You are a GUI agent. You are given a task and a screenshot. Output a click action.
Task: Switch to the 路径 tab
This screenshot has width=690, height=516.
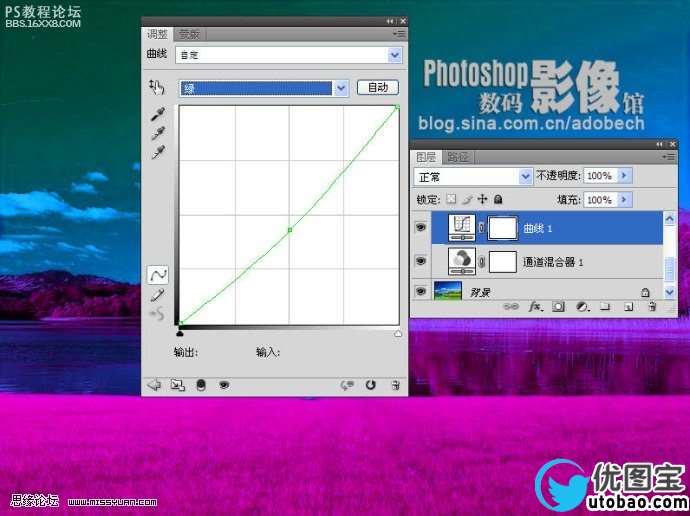tap(457, 157)
